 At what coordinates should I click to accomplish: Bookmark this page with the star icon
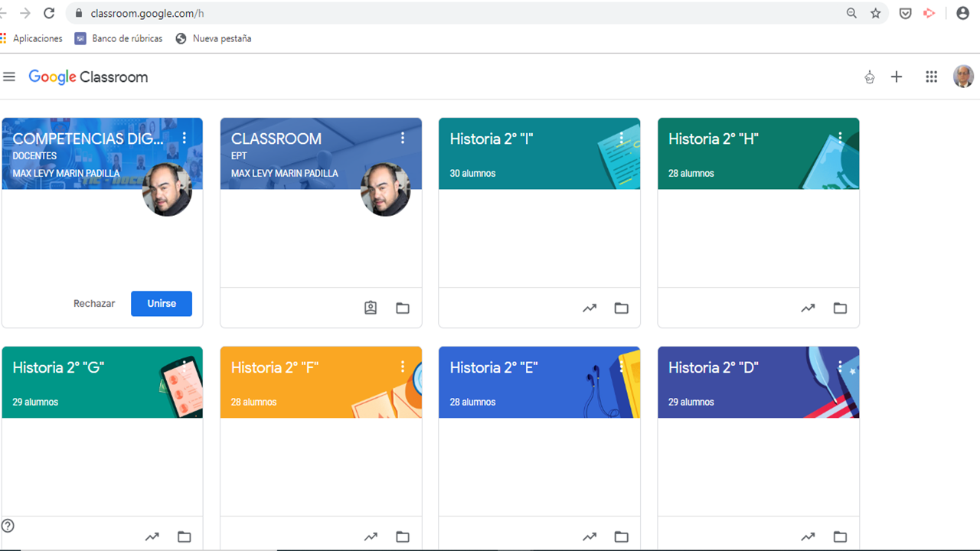coord(876,13)
